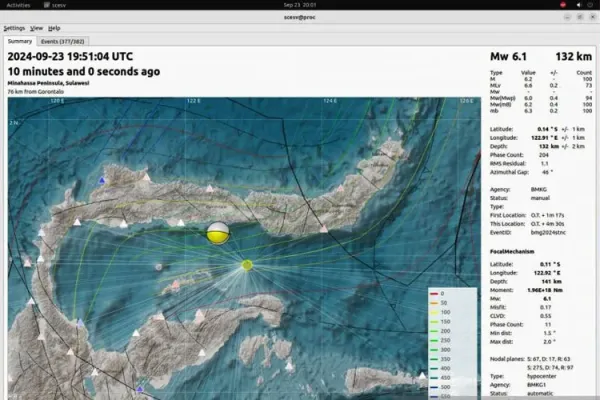600x400 pixels.
Task: Click the Status value manual
Action: (x=540, y=198)
